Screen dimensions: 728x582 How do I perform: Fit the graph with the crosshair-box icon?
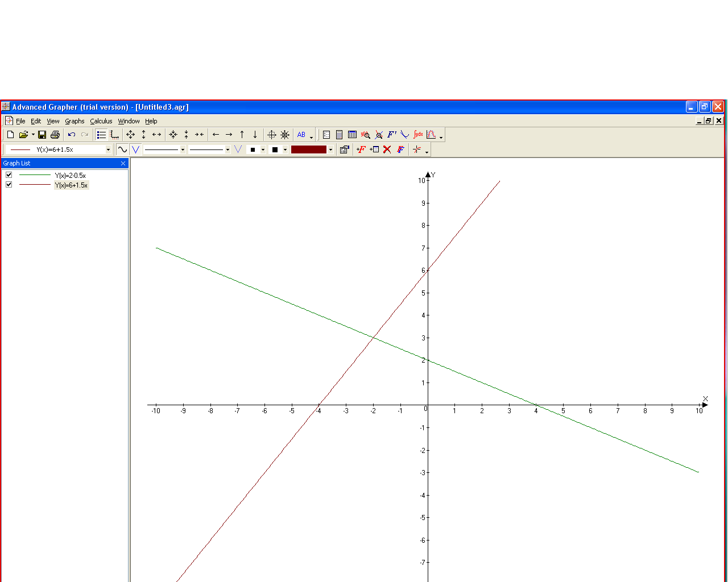[x=272, y=135]
